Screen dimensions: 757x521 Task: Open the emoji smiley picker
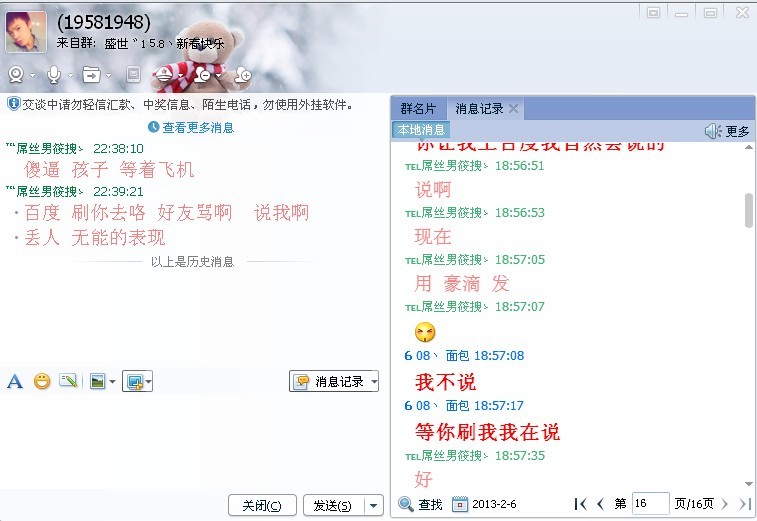[x=42, y=381]
